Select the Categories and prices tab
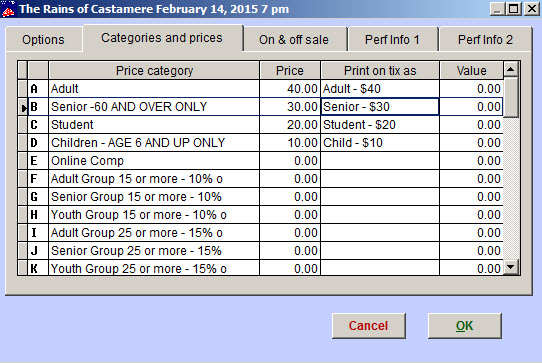The width and height of the screenshot is (542, 363). [162, 38]
